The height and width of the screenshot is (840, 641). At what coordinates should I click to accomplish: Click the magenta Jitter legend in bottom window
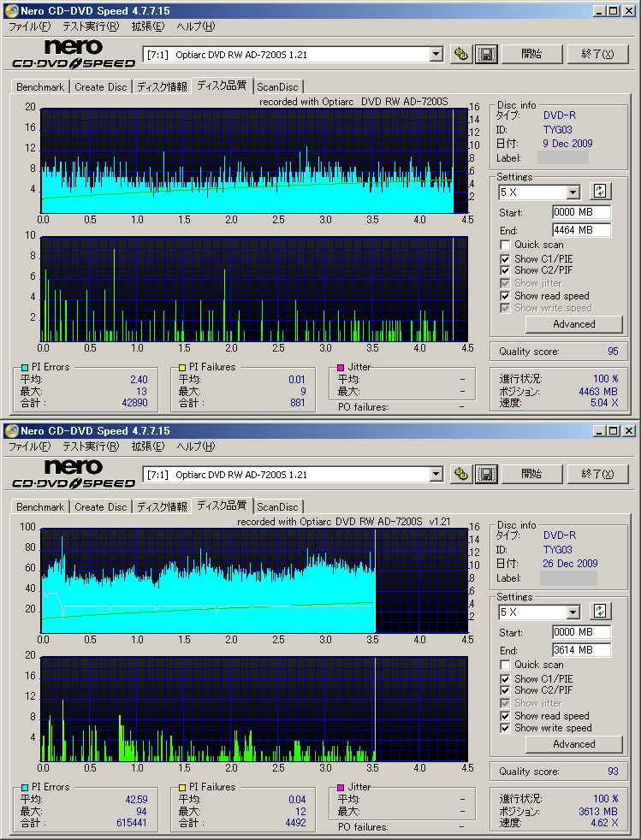tap(341, 788)
